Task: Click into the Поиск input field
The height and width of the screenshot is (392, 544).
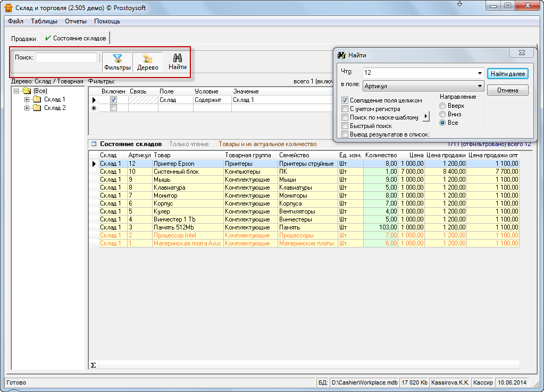Action: [x=66, y=57]
